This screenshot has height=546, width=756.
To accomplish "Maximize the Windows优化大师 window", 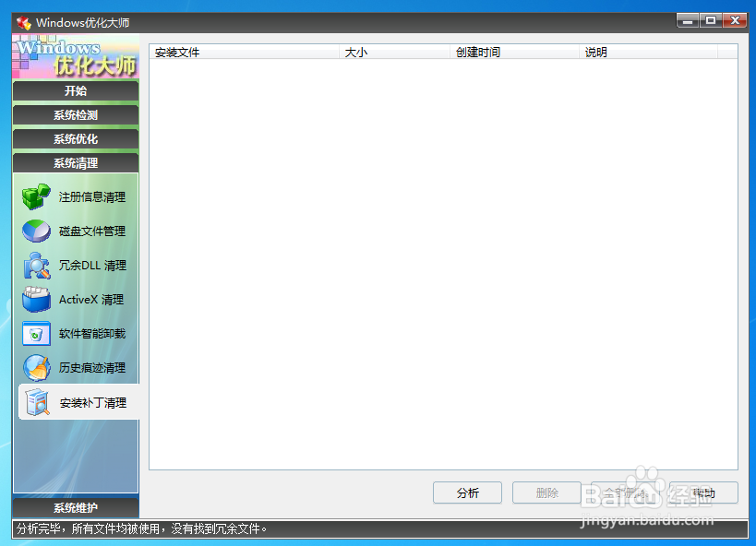I will (710, 20).
